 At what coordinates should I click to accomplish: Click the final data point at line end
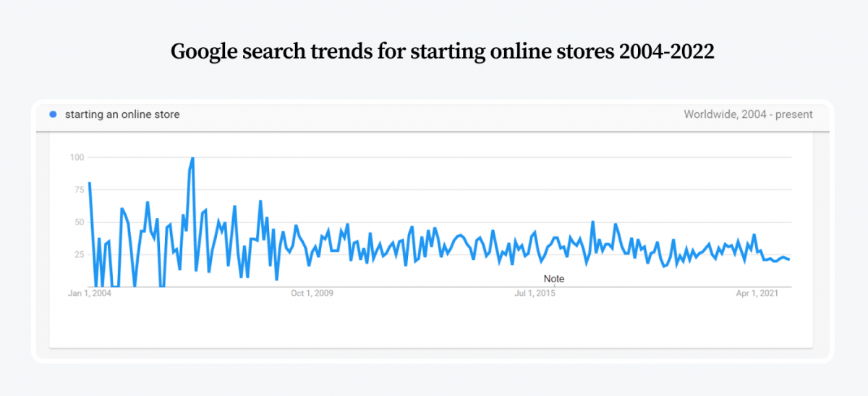788,259
